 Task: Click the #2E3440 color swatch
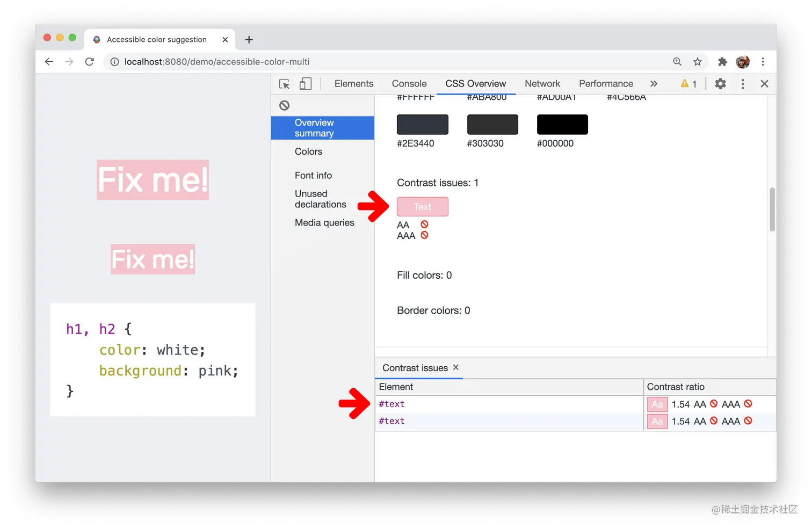tap(422, 124)
